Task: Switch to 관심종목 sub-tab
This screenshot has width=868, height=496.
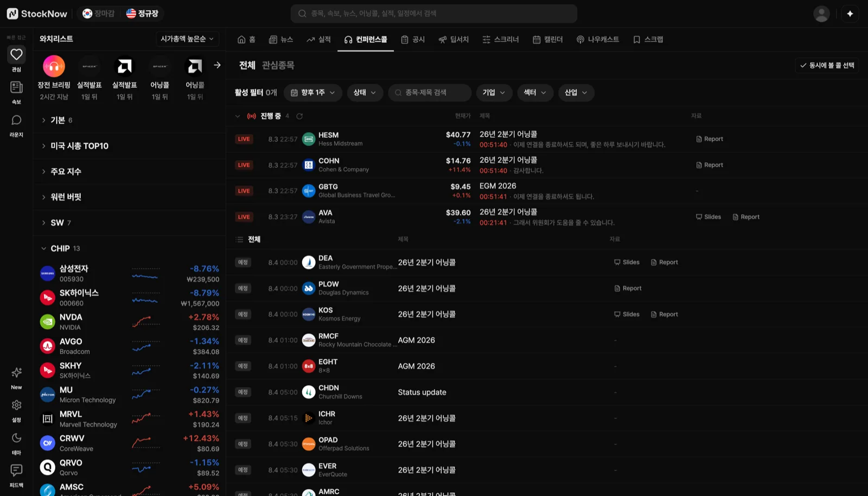Action: point(278,65)
